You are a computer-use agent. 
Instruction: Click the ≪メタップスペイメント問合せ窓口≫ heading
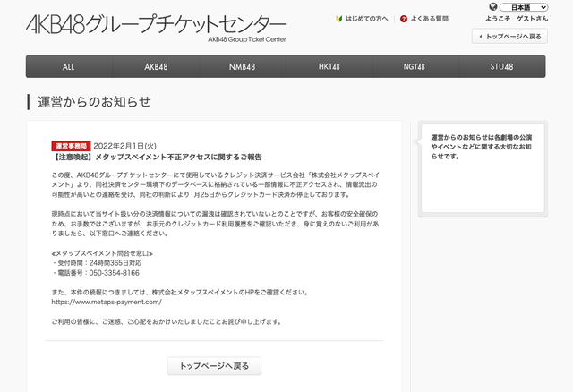(x=102, y=253)
